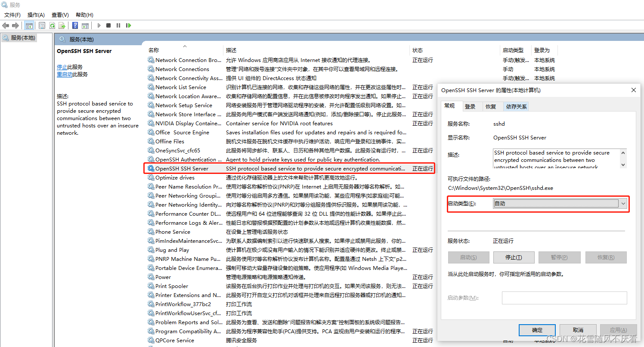This screenshot has height=347, width=644.
Task: Click gear icon of Phone Service row
Action: [x=151, y=232]
